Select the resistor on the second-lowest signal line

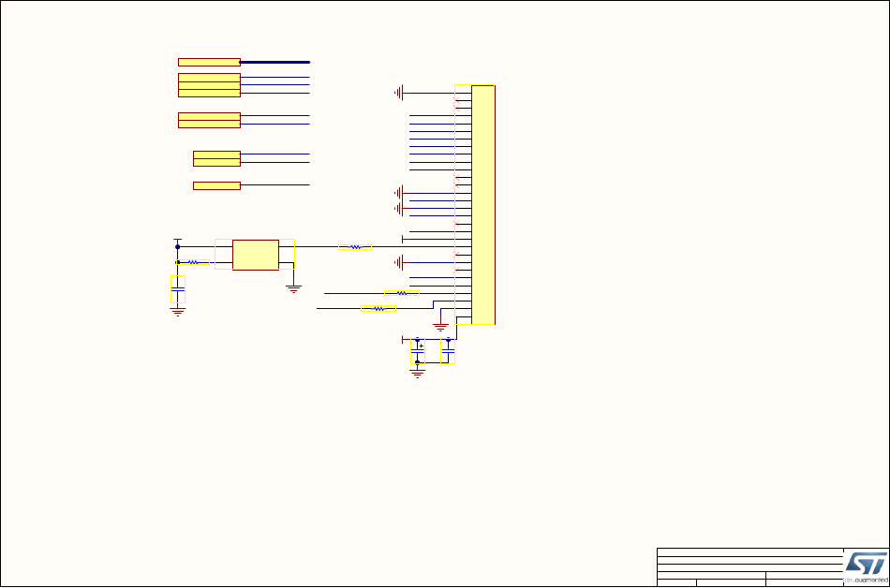pos(402,293)
